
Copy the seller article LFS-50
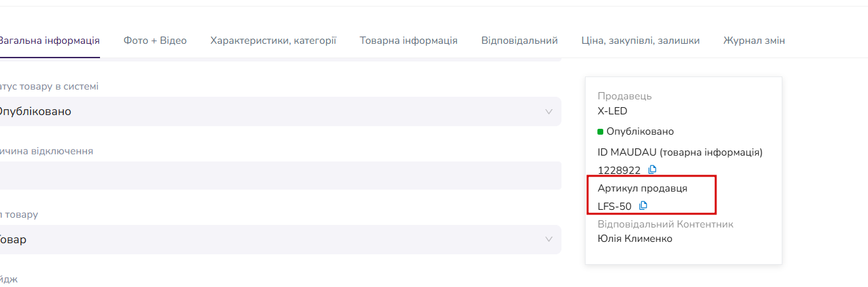tap(643, 206)
